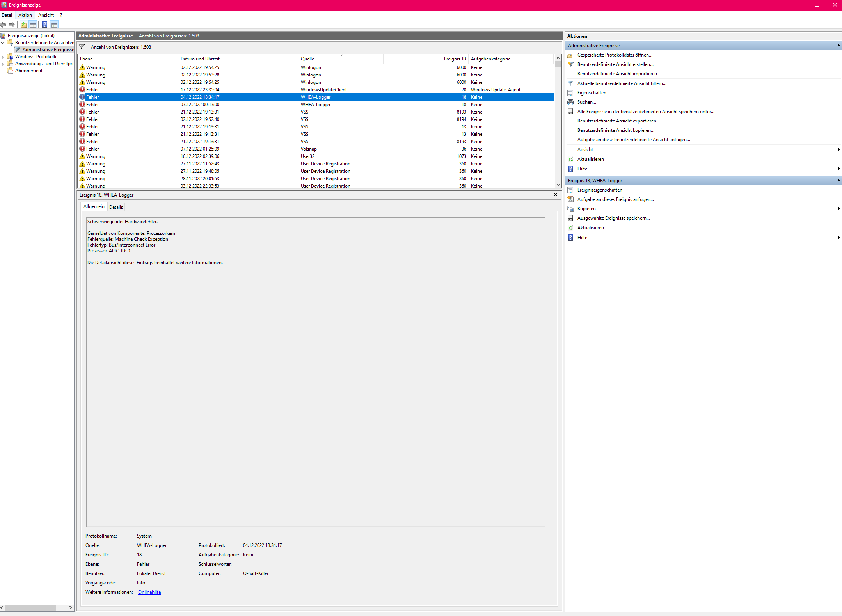This screenshot has height=616, width=842.
Task: Click the Ereigniseigenschaften icon
Action: (570, 190)
